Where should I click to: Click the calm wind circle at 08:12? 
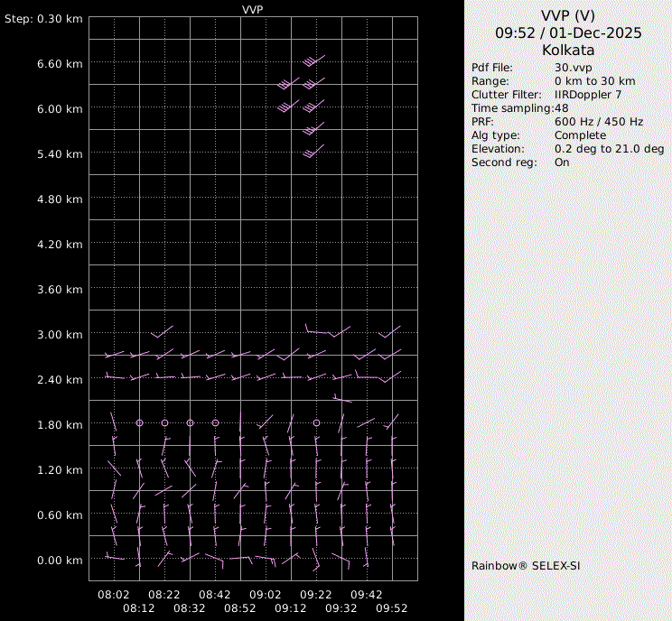tap(139, 422)
